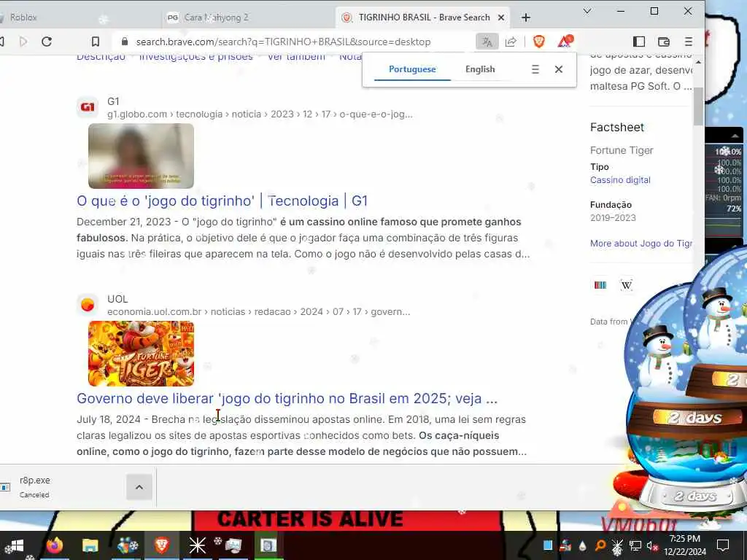The height and width of the screenshot is (560, 747).
Task: Close the TIGRINHO BRASIL tab
Action: coord(501,17)
